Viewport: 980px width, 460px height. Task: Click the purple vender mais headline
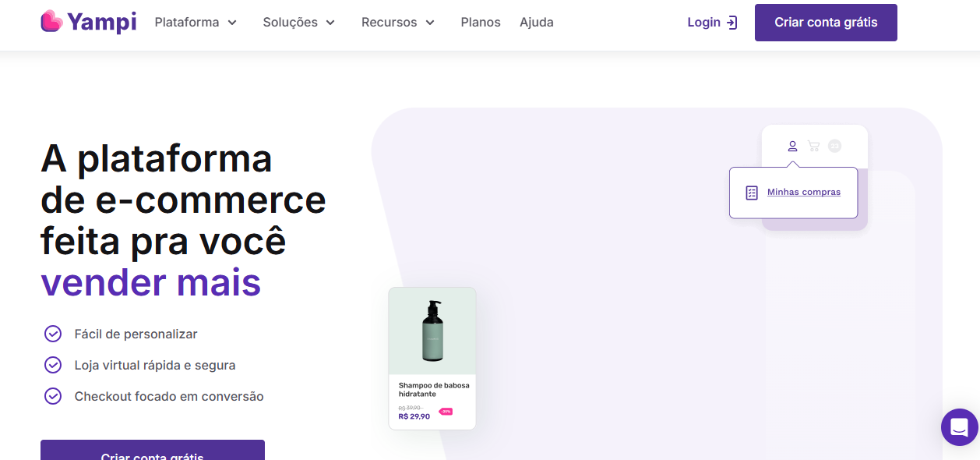click(x=151, y=282)
